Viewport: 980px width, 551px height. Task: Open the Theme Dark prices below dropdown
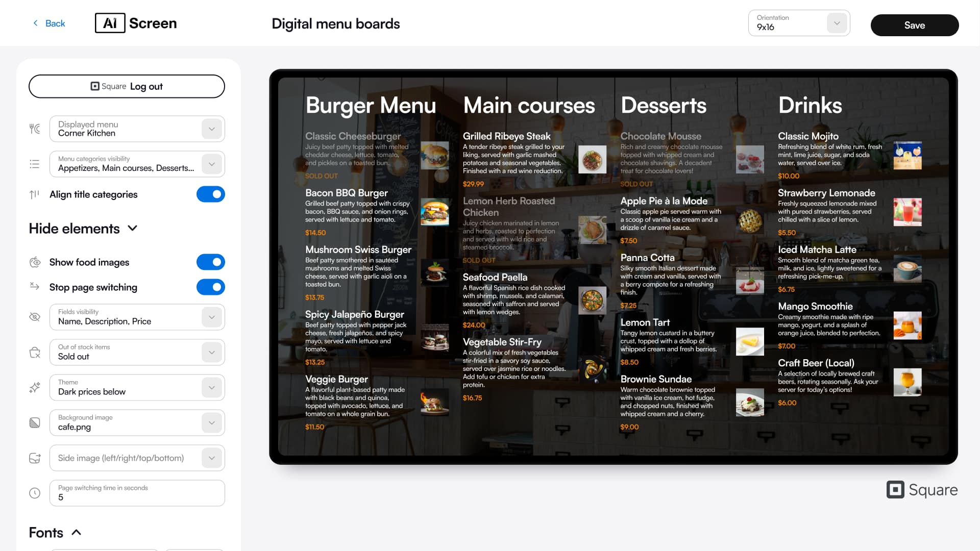coord(211,387)
